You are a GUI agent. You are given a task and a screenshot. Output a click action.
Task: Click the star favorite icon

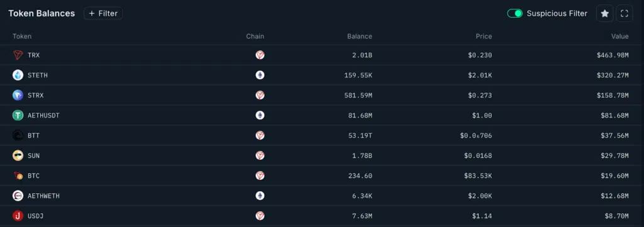pyautogui.click(x=604, y=14)
